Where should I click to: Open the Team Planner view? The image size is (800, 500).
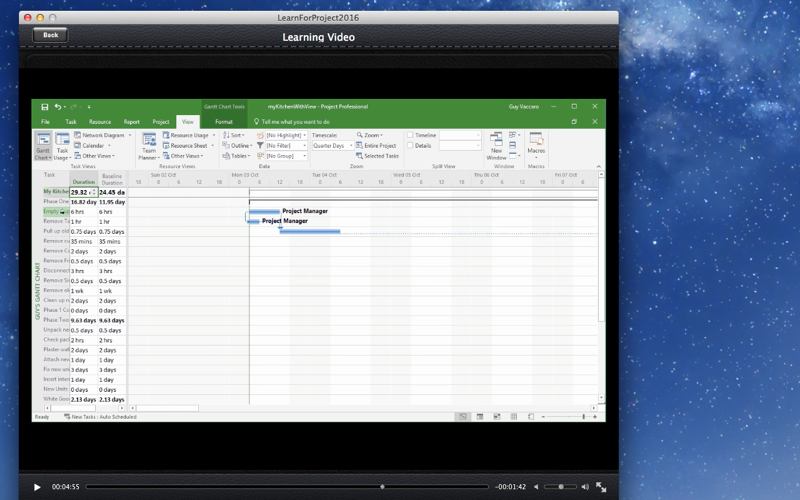click(x=149, y=146)
